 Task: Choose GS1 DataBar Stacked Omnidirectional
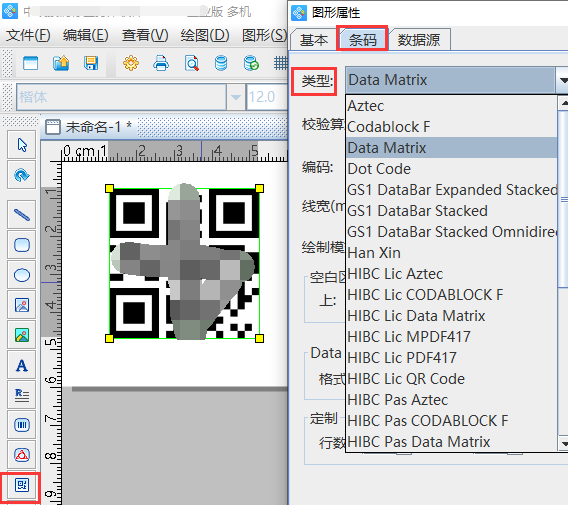[x=451, y=232]
